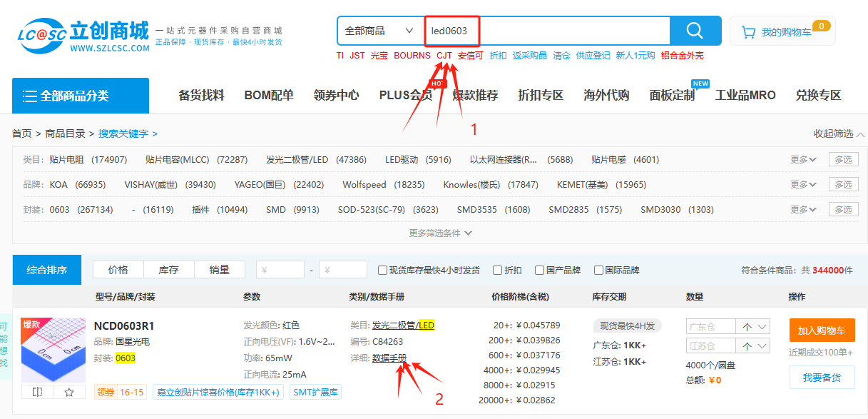
Task: Open 爆款推荐 in the navigation
Action: click(x=475, y=96)
